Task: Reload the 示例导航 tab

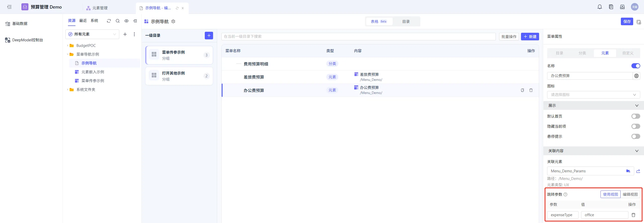Action: pyautogui.click(x=177, y=8)
